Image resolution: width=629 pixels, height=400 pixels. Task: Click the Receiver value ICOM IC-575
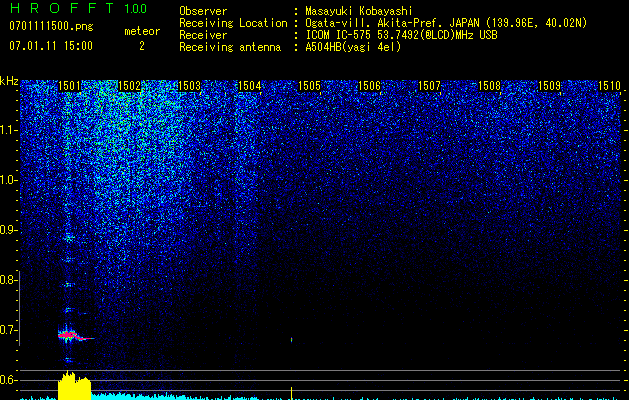[338, 35]
